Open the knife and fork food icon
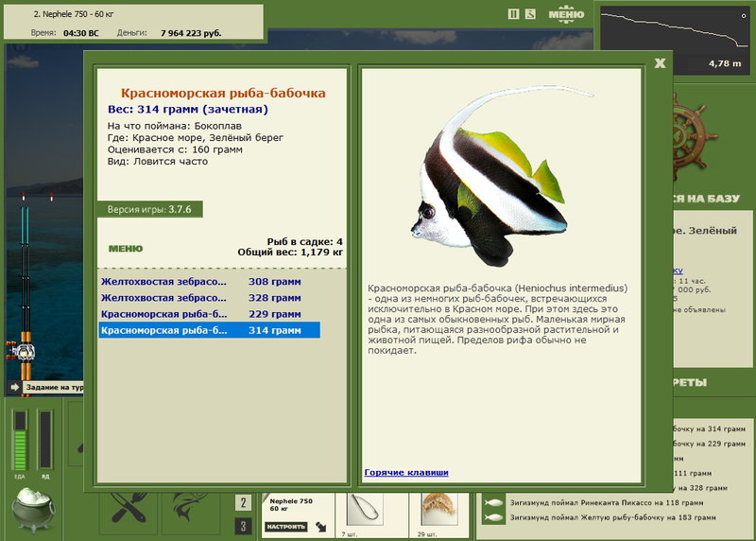 click(129, 510)
